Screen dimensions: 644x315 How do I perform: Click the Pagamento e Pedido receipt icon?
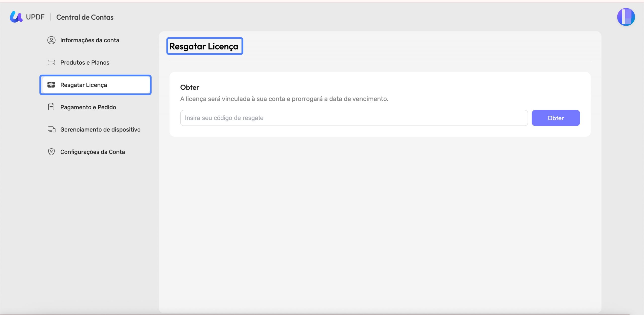tap(51, 107)
